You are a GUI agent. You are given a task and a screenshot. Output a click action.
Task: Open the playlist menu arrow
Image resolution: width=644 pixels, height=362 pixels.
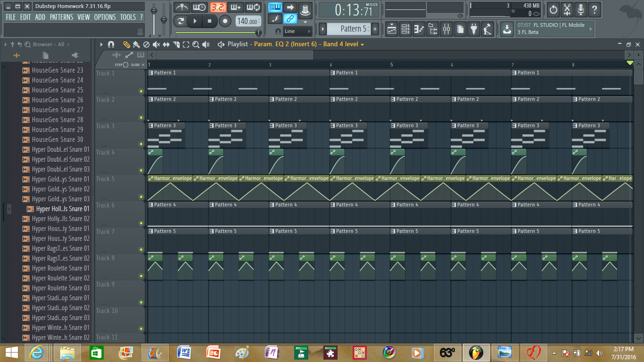(101, 44)
